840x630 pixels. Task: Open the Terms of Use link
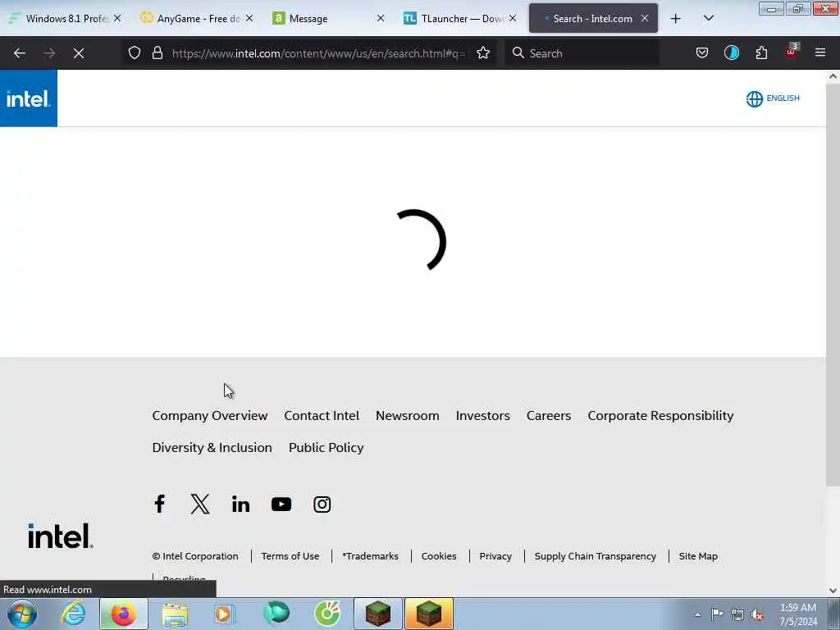[290, 556]
